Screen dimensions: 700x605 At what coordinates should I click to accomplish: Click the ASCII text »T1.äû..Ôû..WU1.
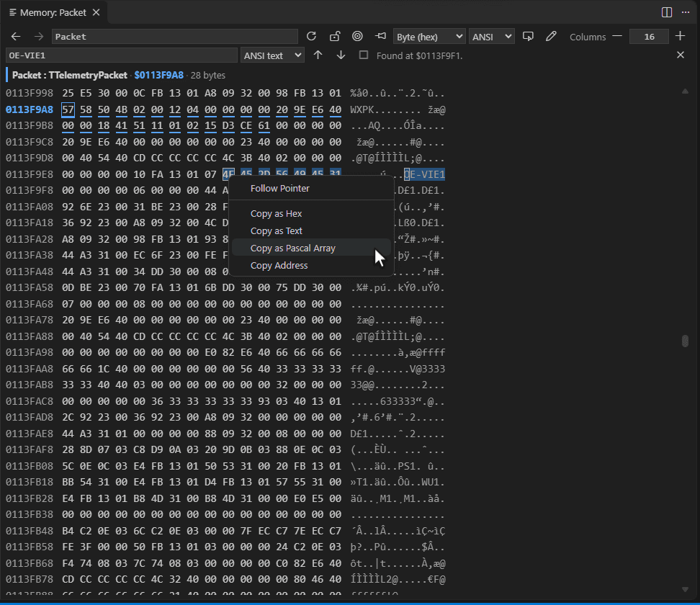398,483
